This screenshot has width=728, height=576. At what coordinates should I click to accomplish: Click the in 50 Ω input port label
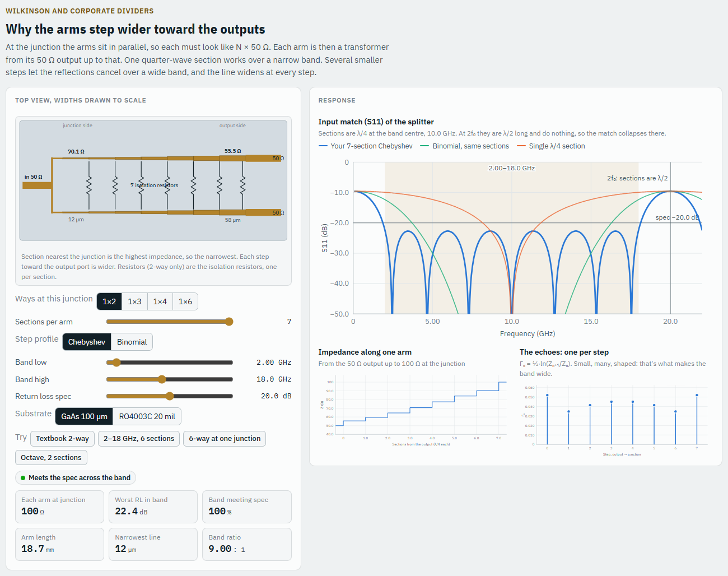(33, 177)
